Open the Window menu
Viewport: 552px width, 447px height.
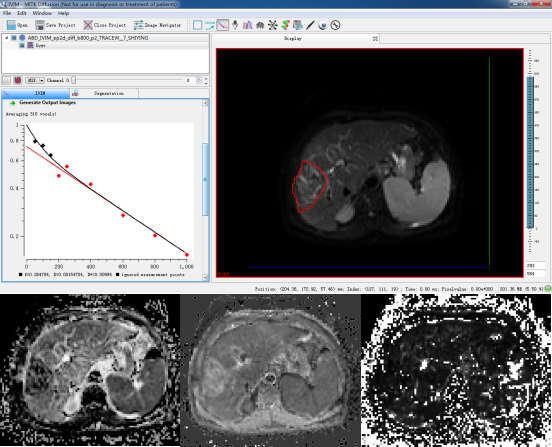42,13
